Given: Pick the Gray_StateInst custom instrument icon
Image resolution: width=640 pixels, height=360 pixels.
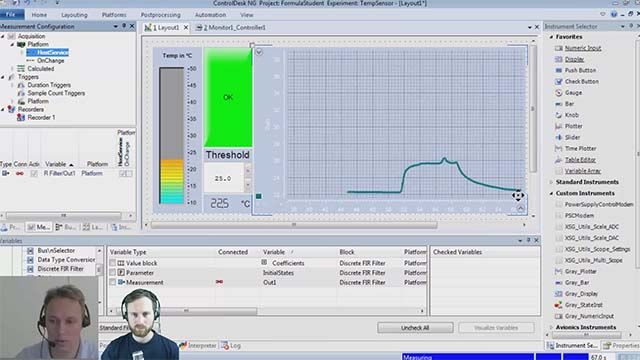Looking at the screenshot, I should [559, 305].
